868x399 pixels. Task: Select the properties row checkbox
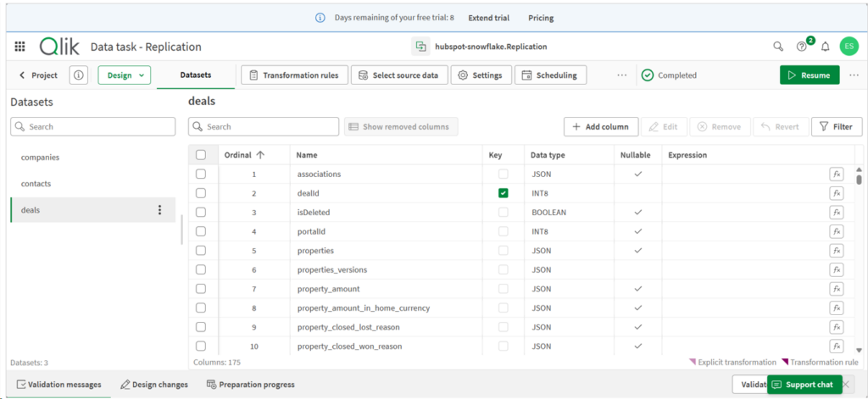coord(201,251)
